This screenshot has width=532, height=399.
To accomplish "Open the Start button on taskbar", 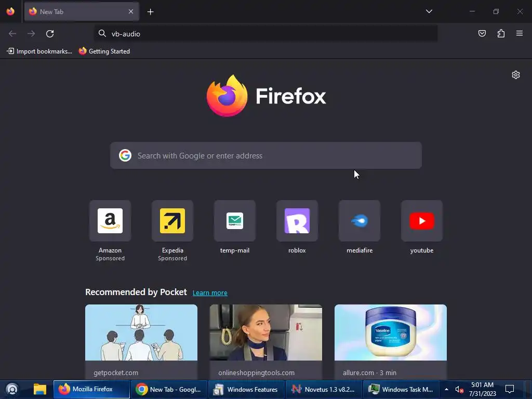I will (12, 389).
